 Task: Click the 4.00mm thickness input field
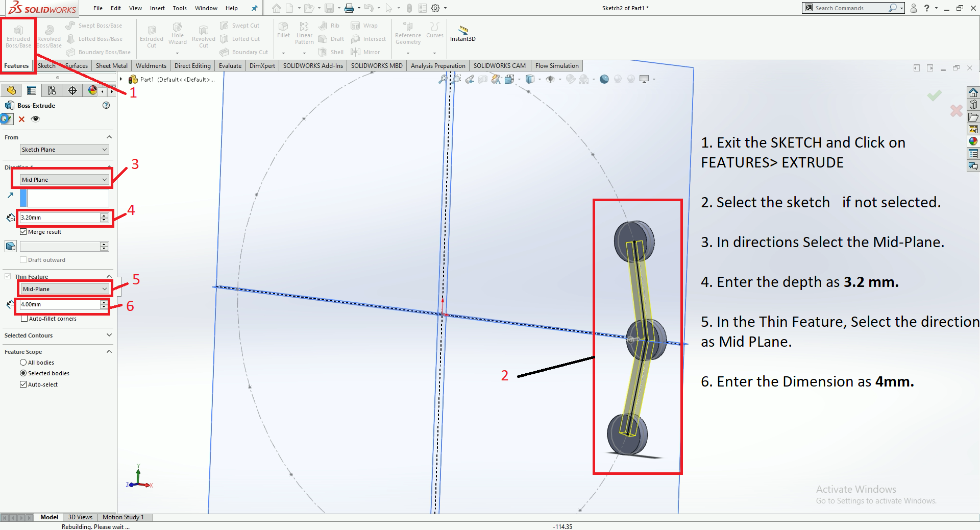(x=60, y=304)
